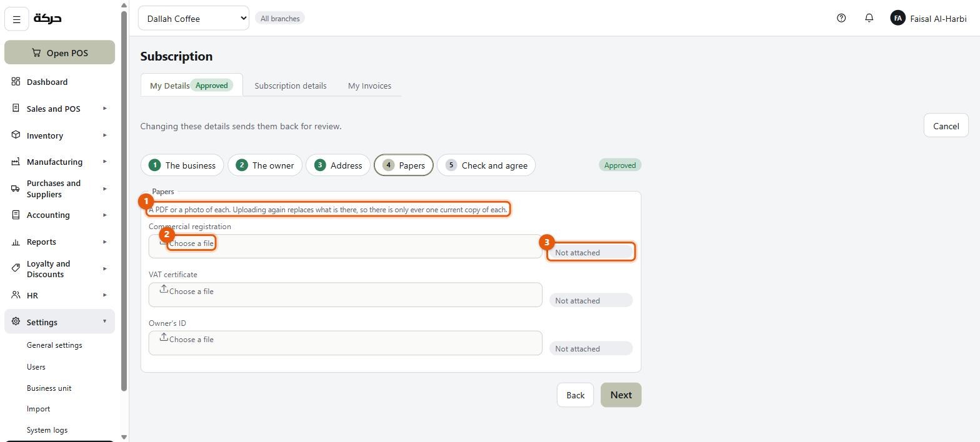Click the Settings gear icon
980x442 pixels.
(16, 322)
